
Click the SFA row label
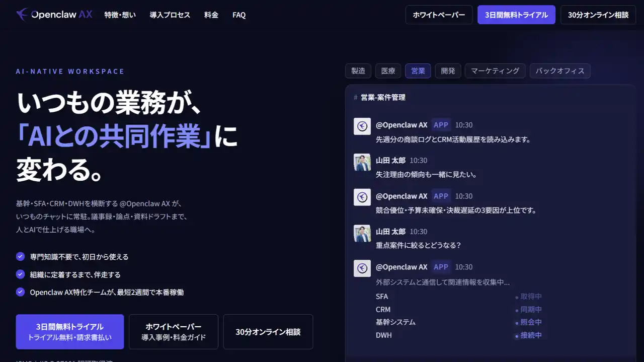point(382,297)
